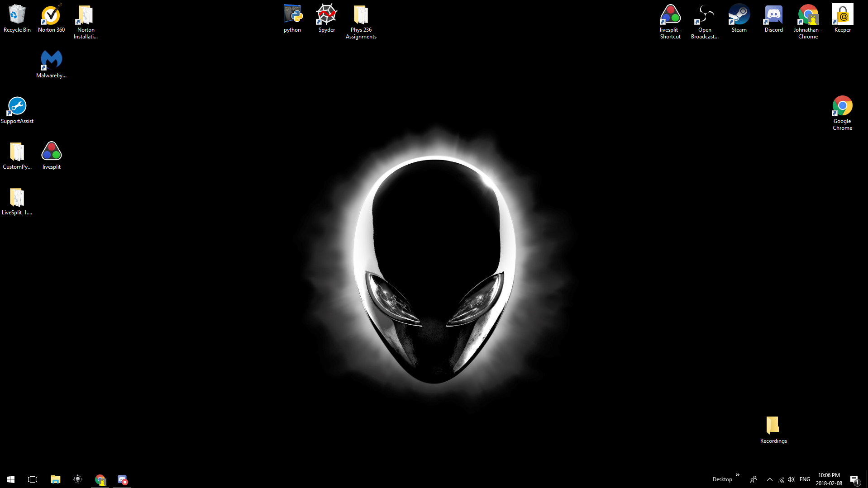Image resolution: width=868 pixels, height=488 pixels.
Task: Open the clock showing 10:06 PM
Action: point(829,479)
